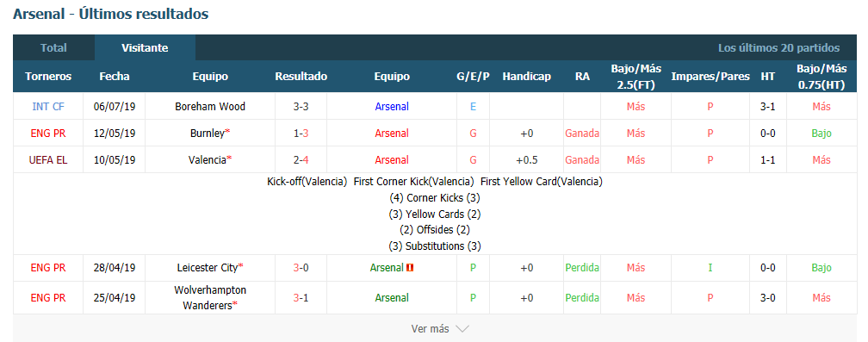
Task: Click the Resultado column header
Action: pyautogui.click(x=301, y=77)
